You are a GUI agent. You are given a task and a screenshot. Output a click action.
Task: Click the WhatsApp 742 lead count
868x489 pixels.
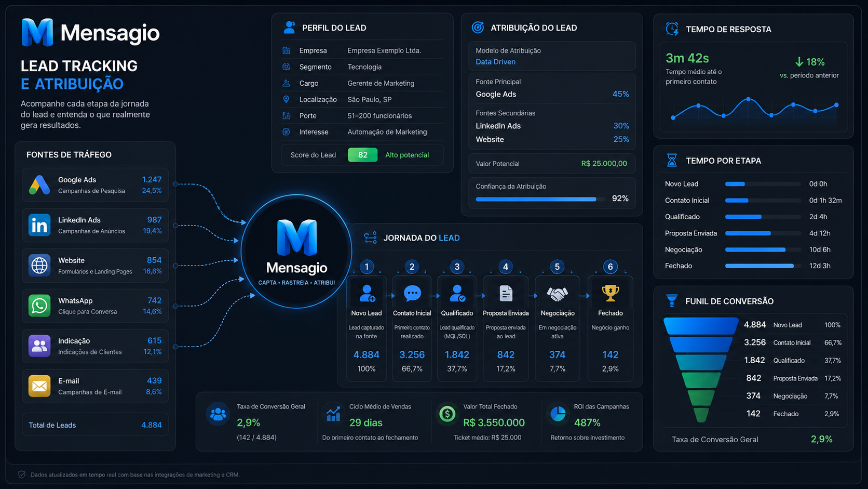tap(154, 300)
